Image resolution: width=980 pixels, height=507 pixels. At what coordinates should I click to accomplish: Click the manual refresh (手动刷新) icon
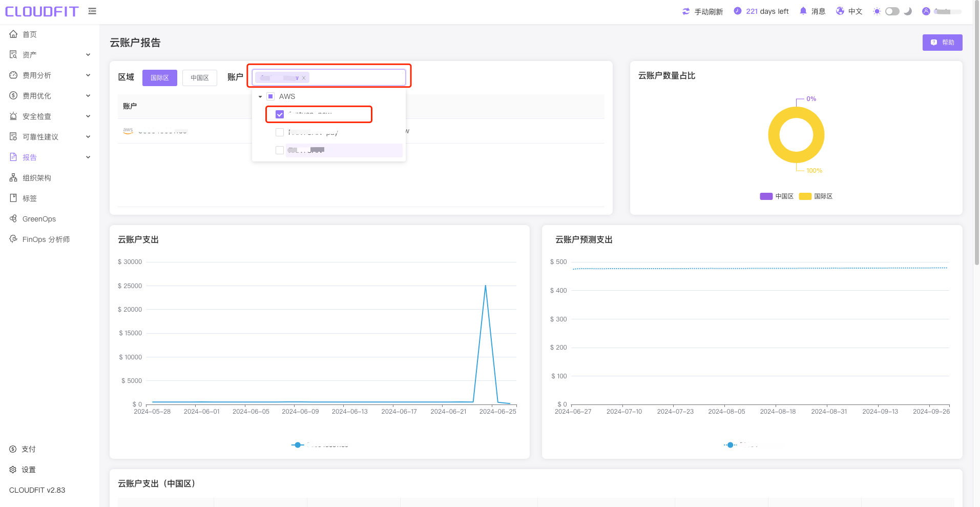point(686,11)
